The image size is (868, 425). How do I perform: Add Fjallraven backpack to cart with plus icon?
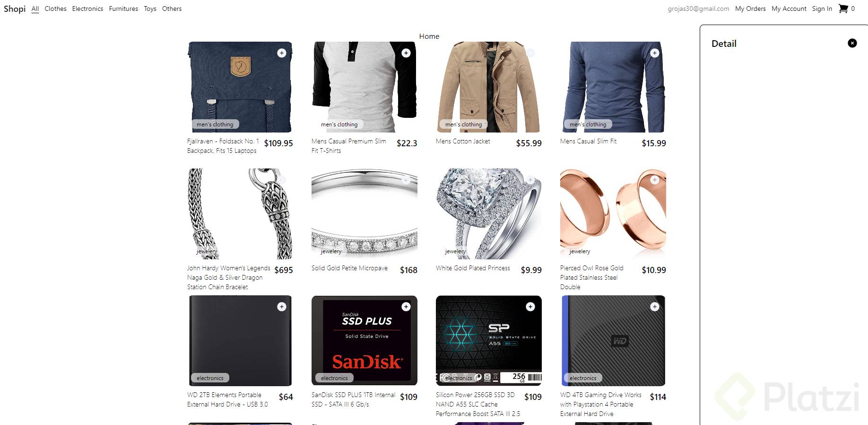282,53
